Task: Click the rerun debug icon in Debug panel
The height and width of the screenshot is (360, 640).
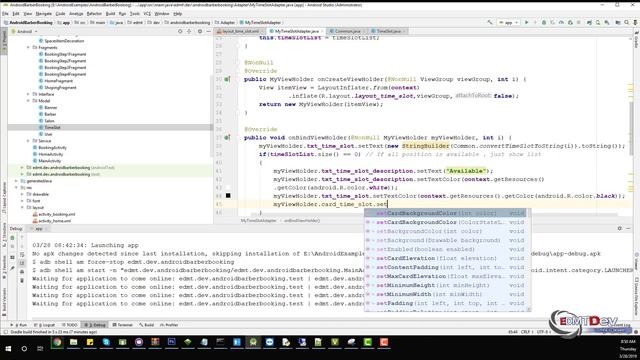Action: click(x=12, y=238)
